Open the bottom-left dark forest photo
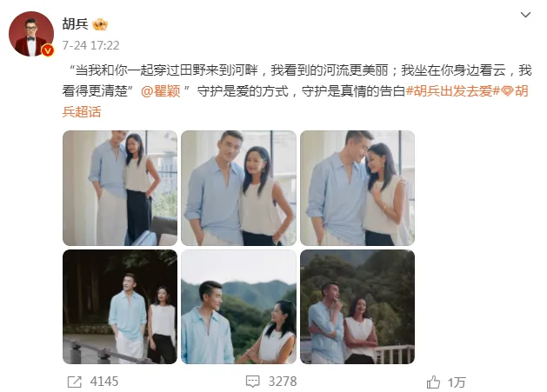This screenshot has width=547, height=392. pyautogui.click(x=120, y=307)
